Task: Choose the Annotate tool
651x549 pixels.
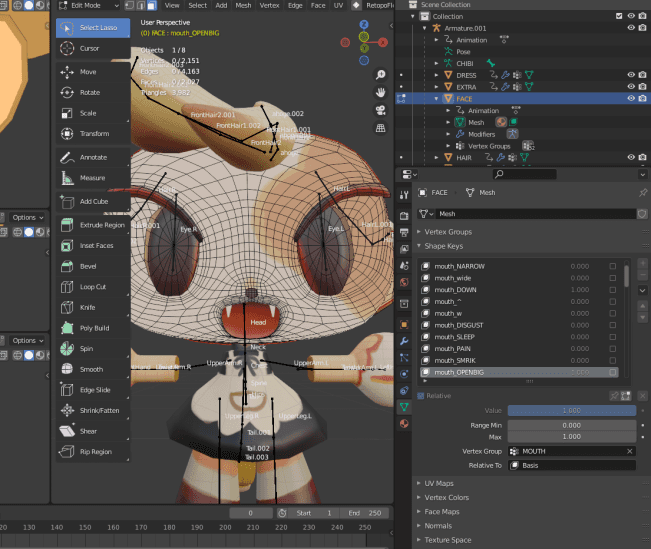Action: click(x=93, y=157)
